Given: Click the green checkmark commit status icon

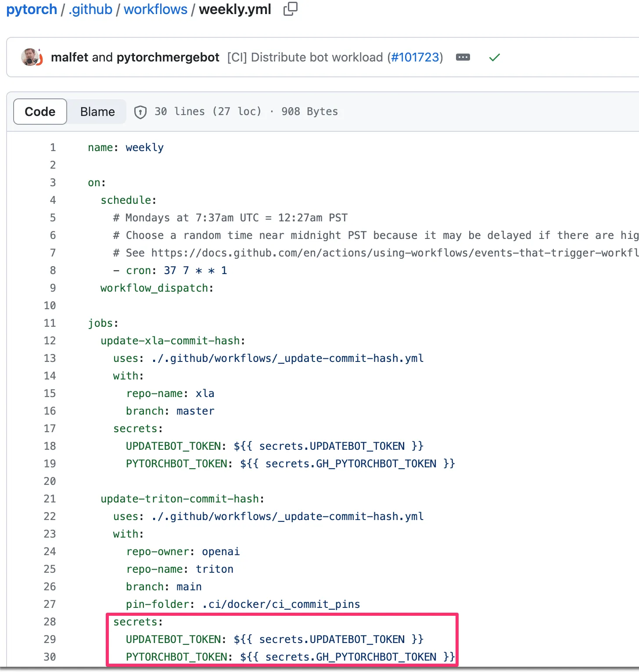Looking at the screenshot, I should [494, 58].
